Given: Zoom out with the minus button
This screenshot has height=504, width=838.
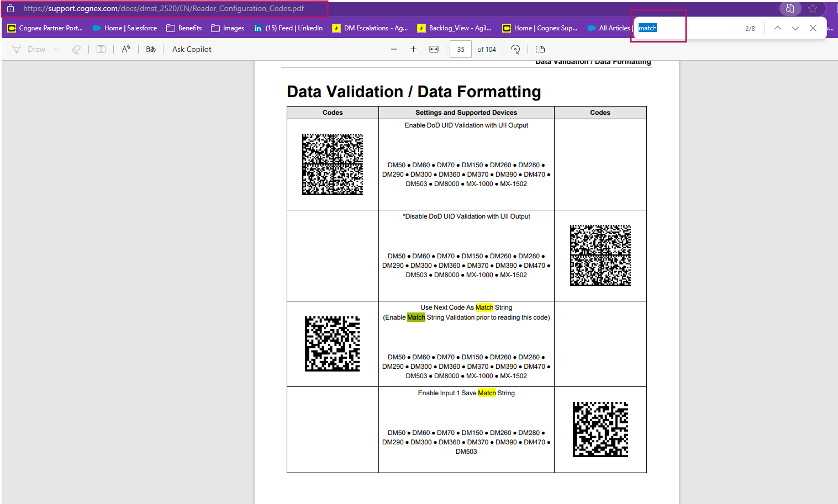Looking at the screenshot, I should 394,49.
